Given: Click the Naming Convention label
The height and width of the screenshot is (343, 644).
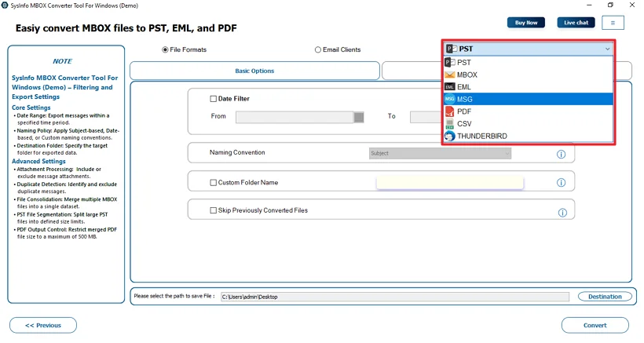Looking at the screenshot, I should tap(237, 152).
